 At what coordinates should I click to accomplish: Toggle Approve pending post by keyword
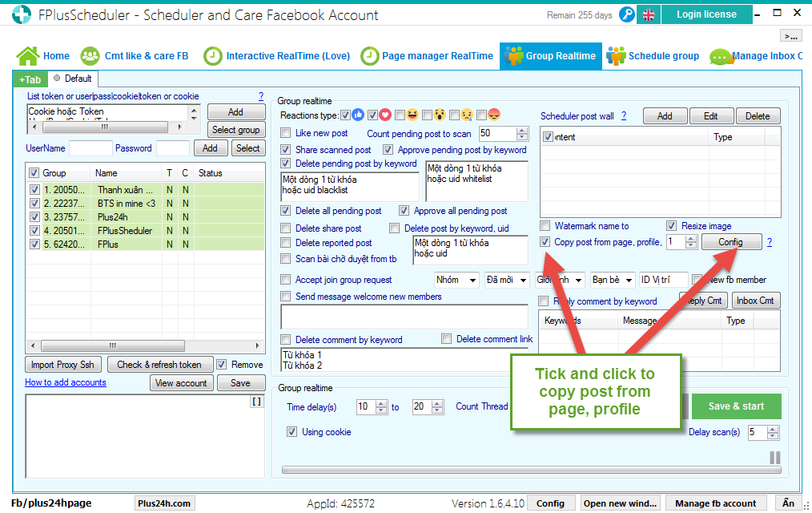(x=388, y=150)
